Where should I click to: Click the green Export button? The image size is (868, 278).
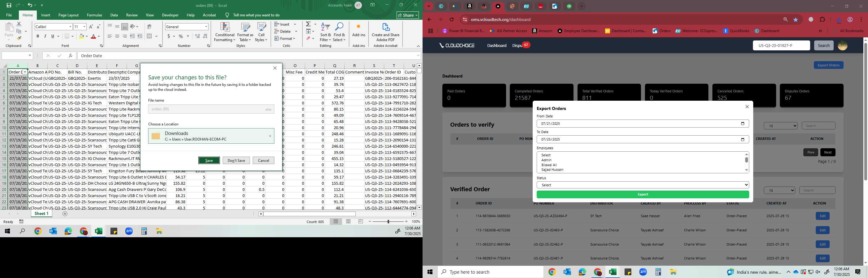pos(642,195)
